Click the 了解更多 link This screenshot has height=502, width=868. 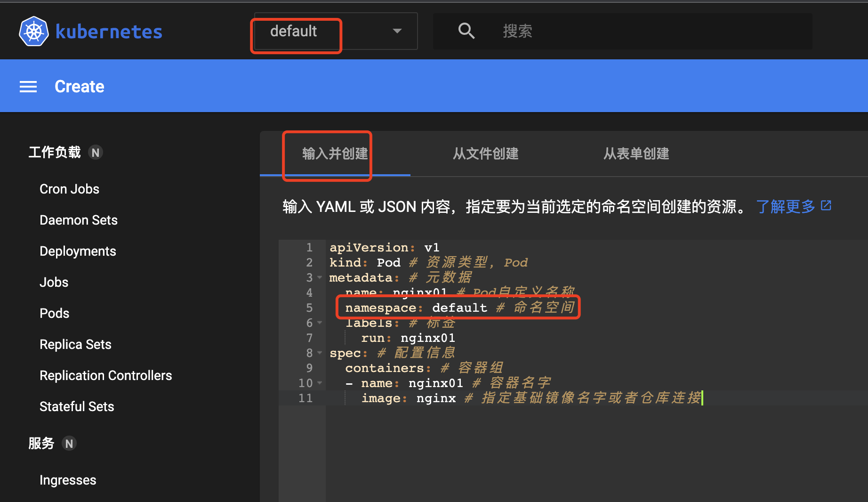tap(786, 206)
